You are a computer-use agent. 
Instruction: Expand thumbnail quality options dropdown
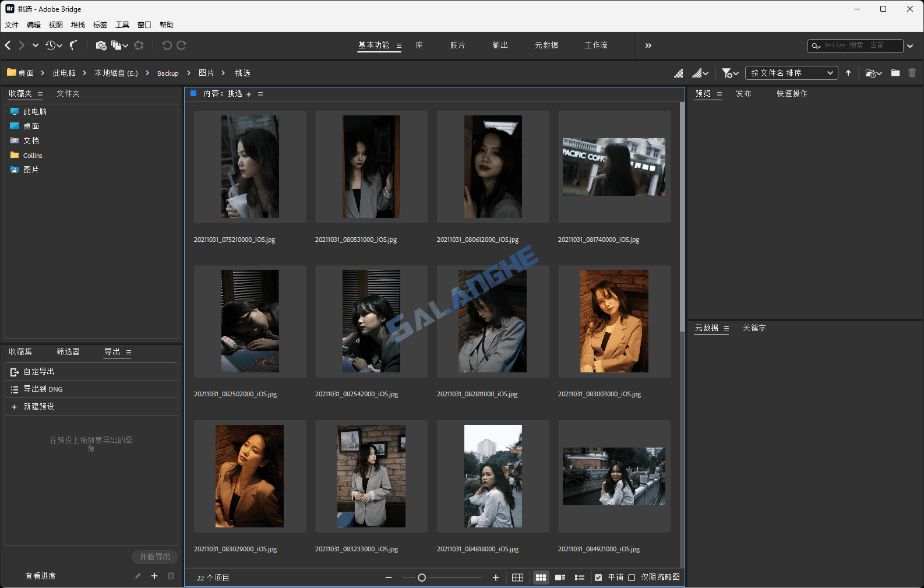[x=700, y=73]
